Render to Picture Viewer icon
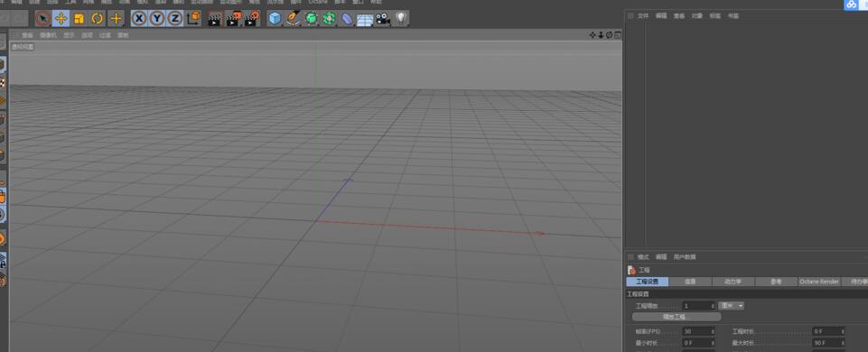The width and height of the screenshot is (868, 352). [x=234, y=19]
